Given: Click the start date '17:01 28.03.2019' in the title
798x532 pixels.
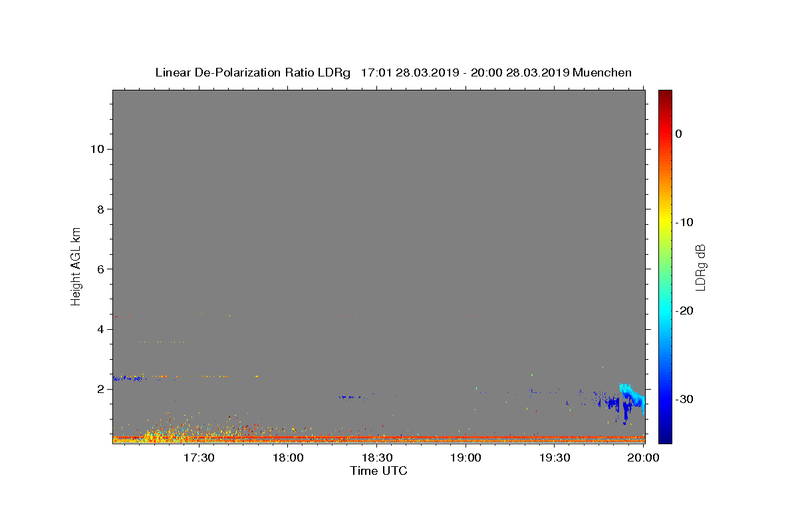Looking at the screenshot, I should (x=410, y=72).
